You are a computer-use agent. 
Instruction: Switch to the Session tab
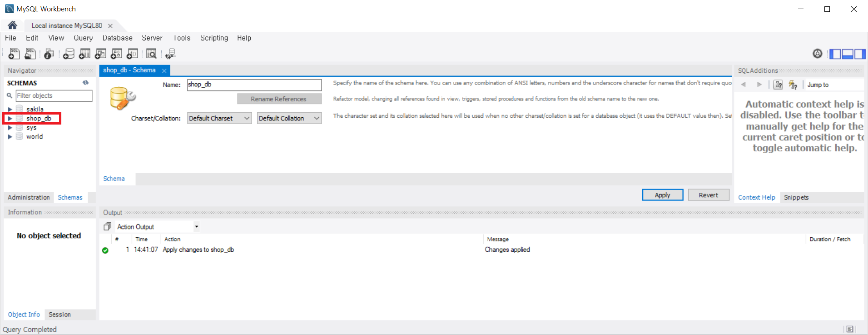coord(60,315)
